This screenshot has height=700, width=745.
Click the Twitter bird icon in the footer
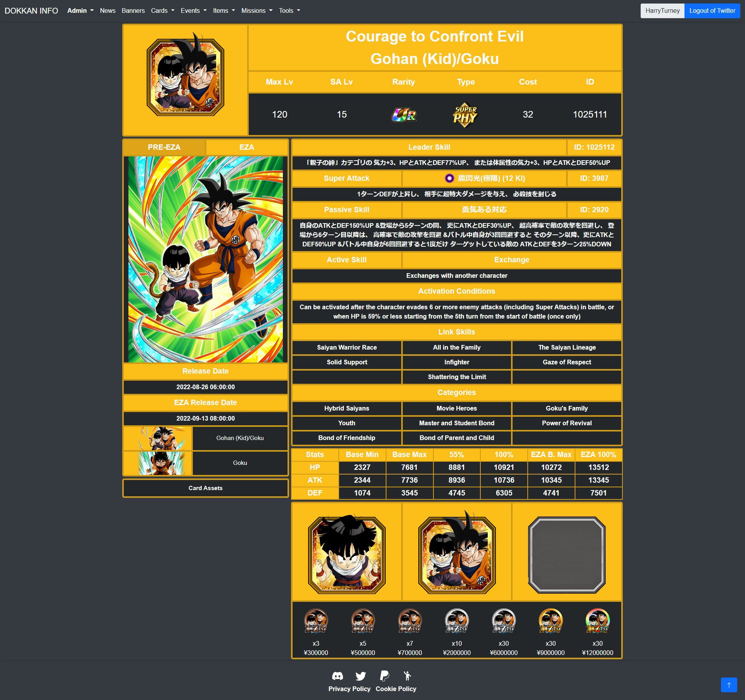pos(361,676)
